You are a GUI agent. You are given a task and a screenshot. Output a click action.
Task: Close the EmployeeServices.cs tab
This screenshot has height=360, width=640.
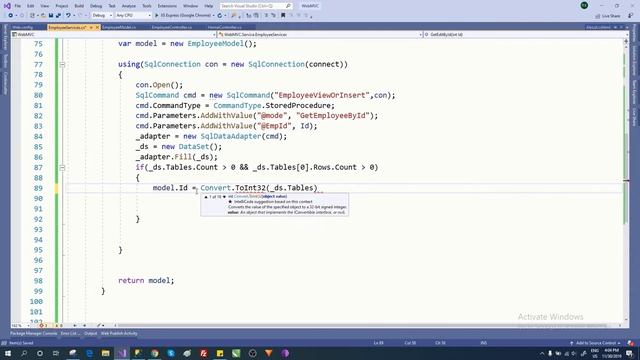point(97,27)
